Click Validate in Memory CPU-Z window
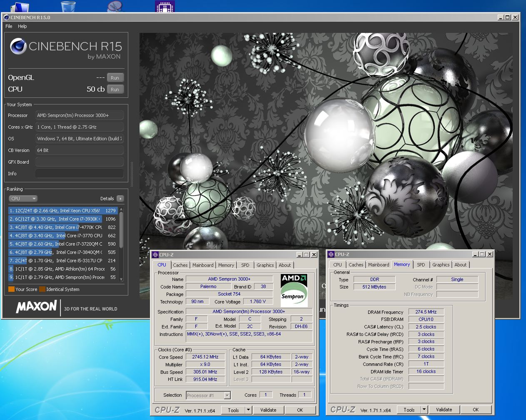Image resolution: width=526 pixels, height=420 pixels. (444, 410)
